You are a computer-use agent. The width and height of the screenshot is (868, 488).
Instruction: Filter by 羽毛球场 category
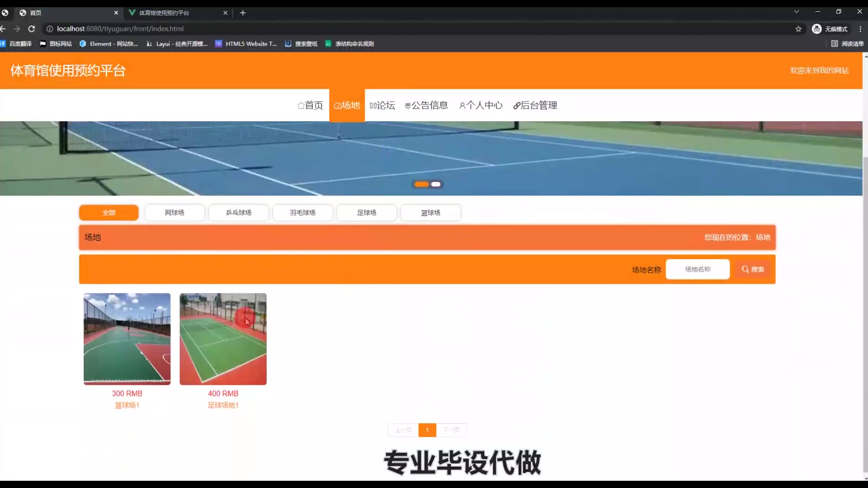pos(302,213)
